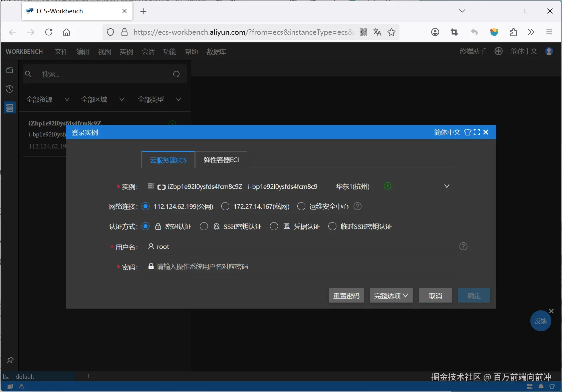Dismiss the 反馈 feedback bubble
Screen dimensions: 562x392
tap(551, 311)
